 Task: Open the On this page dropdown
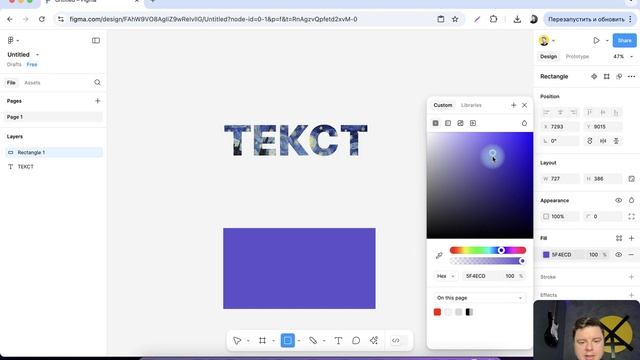click(480, 298)
